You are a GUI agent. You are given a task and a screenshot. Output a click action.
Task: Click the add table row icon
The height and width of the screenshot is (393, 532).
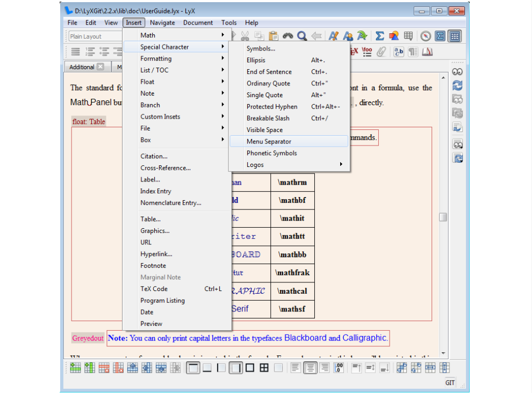[76, 368]
